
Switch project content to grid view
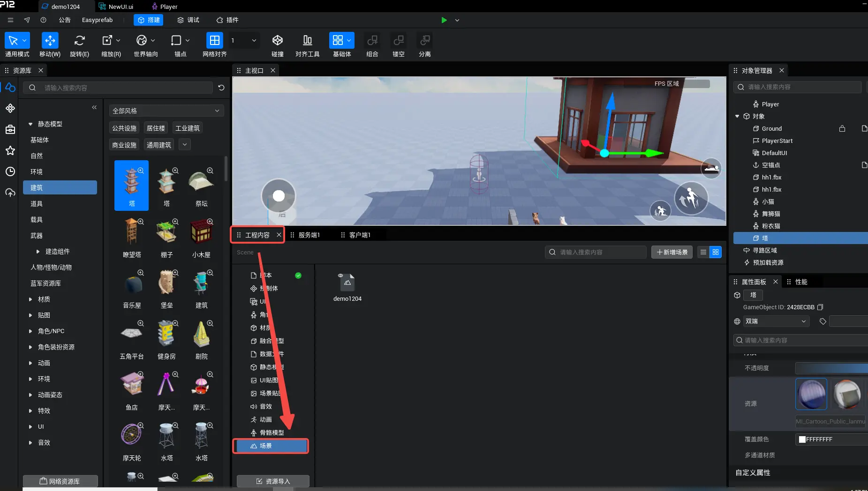pyautogui.click(x=716, y=252)
